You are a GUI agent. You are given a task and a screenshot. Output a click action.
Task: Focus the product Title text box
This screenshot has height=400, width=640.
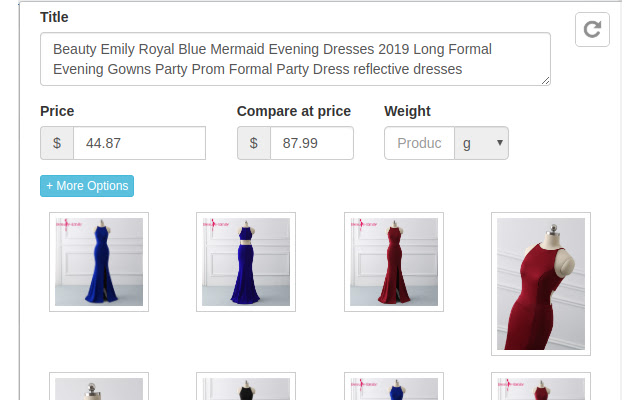[295, 59]
